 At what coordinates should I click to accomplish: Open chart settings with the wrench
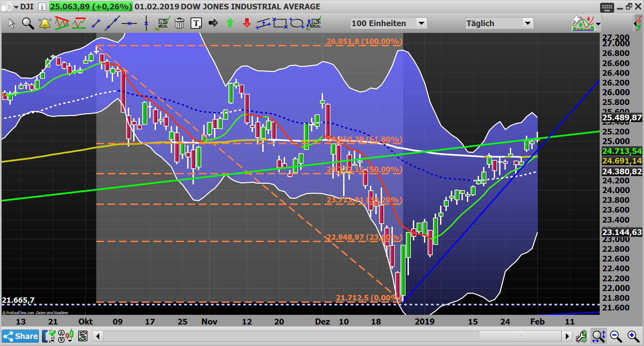coord(581,336)
